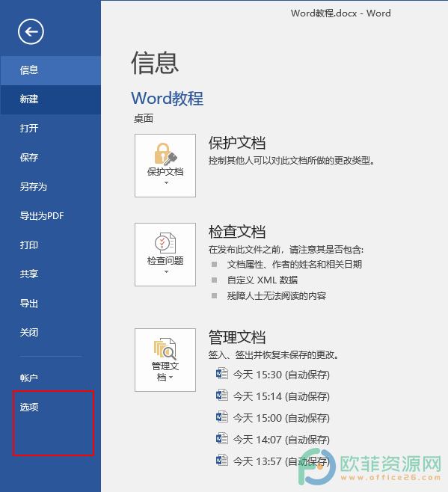Click the 保护文档 section heading
Viewport: 448px width, 492px height.
pos(237,143)
